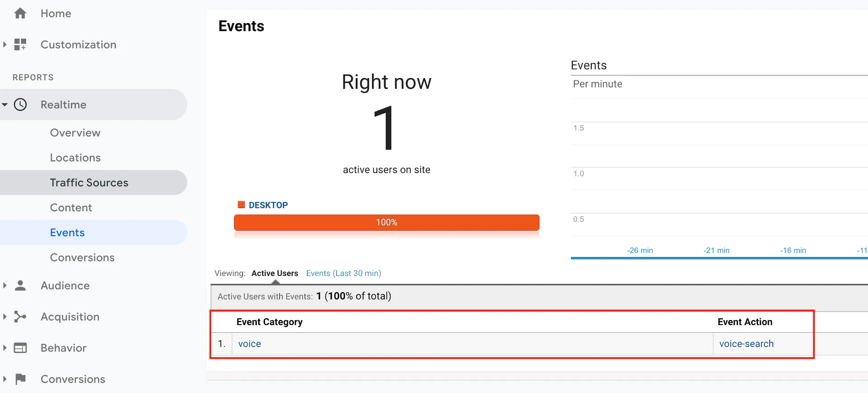Click the orange 100% desktop bar
The width and height of the screenshot is (868, 393).
pos(387,223)
